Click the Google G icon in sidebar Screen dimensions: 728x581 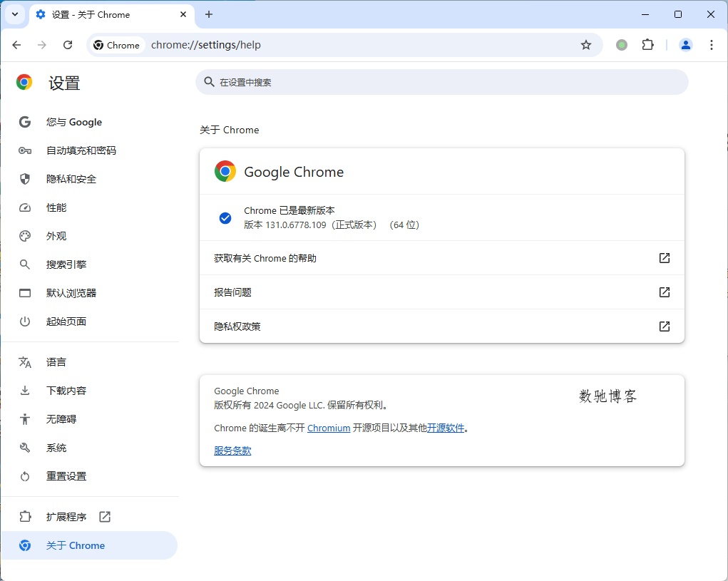(x=25, y=122)
